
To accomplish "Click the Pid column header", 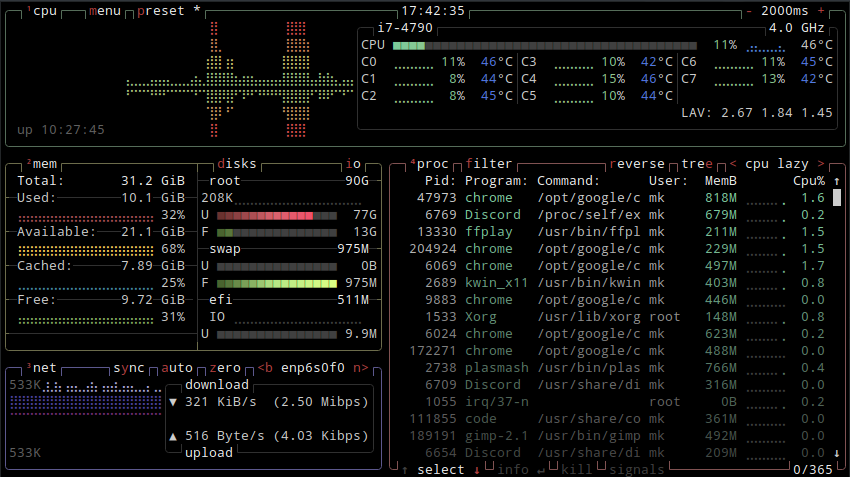I will pyautogui.click(x=441, y=181).
